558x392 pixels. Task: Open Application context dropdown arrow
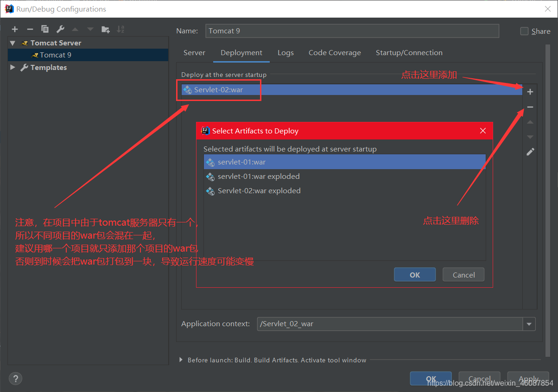pos(529,324)
